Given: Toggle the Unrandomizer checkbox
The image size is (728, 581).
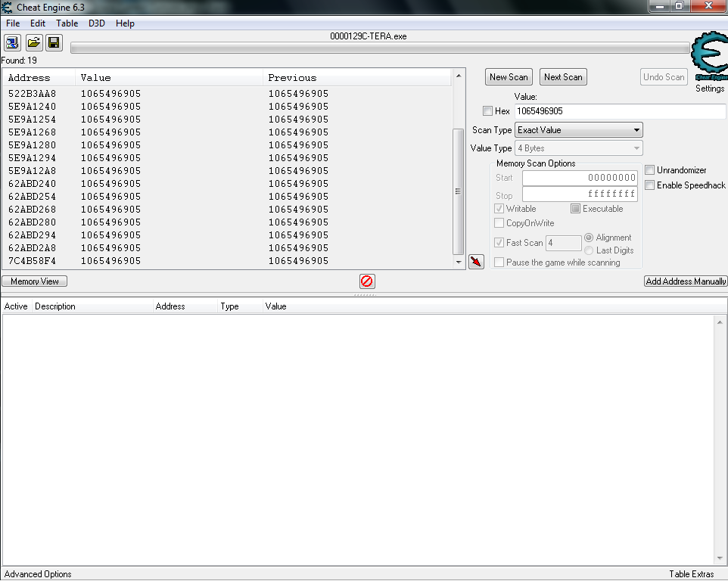Looking at the screenshot, I should (650, 170).
